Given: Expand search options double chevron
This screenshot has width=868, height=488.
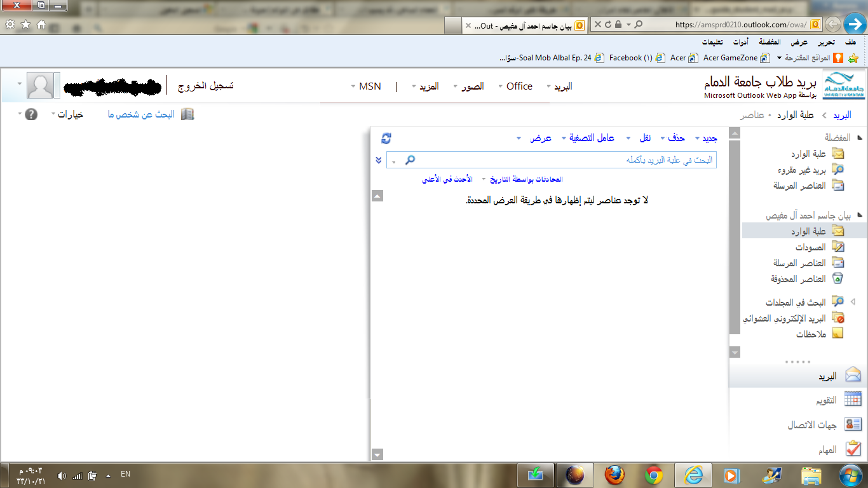Looking at the screenshot, I should pyautogui.click(x=379, y=160).
